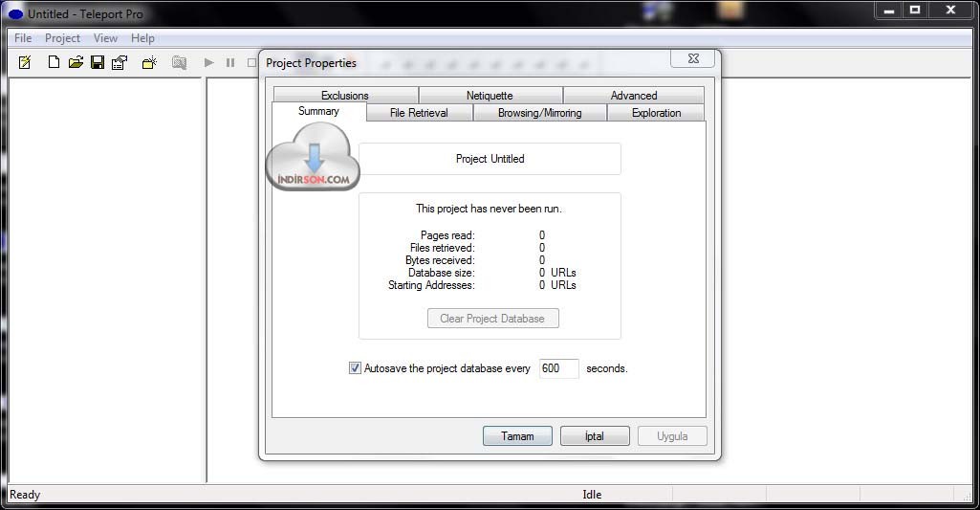Click the Tamam button
980x510 pixels.
(x=517, y=436)
